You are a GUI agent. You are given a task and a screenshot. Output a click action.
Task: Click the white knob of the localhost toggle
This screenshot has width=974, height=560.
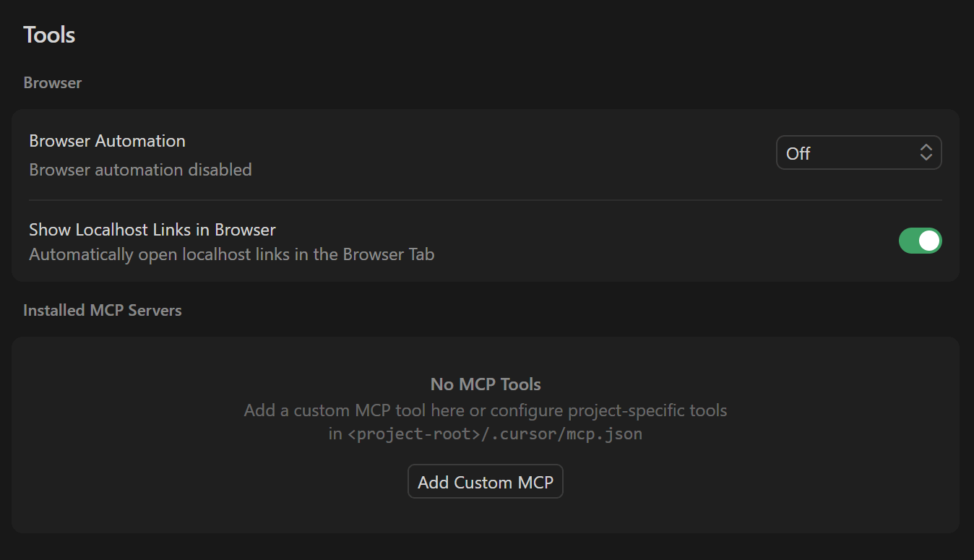929,241
